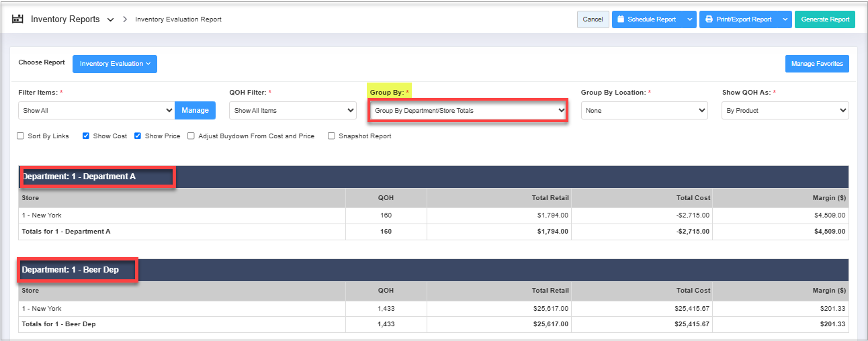Click the Inventory Reports factory icon
The height and width of the screenshot is (341, 868).
point(17,19)
